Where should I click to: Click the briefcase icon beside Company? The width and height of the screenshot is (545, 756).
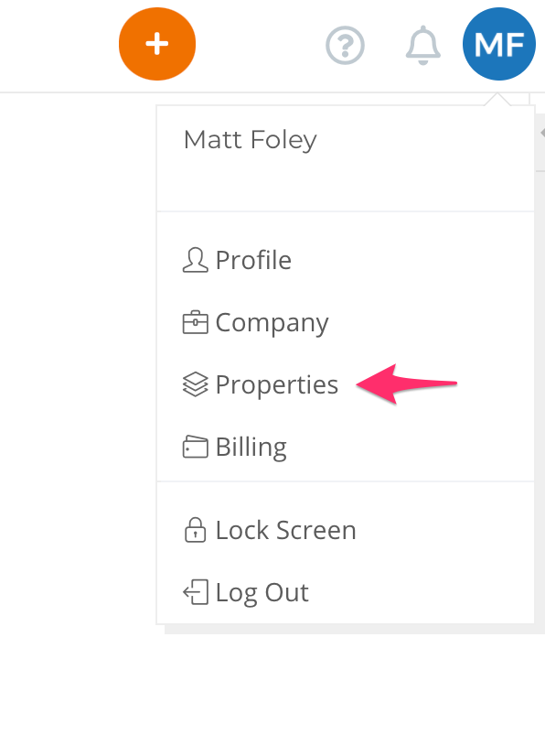[195, 322]
